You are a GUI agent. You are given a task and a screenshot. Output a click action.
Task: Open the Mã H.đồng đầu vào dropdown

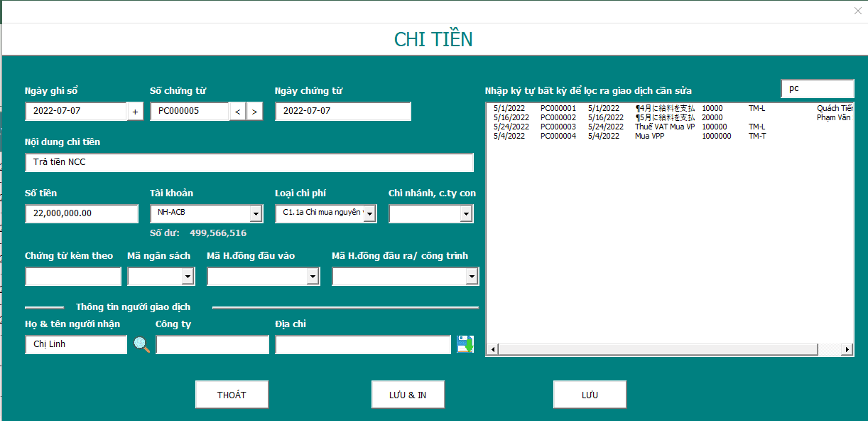[313, 277]
